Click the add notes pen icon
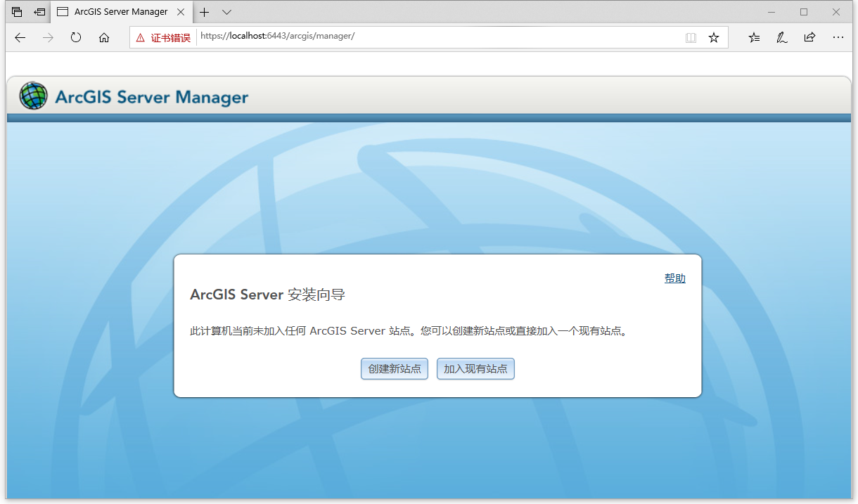858x504 pixels. click(x=782, y=38)
